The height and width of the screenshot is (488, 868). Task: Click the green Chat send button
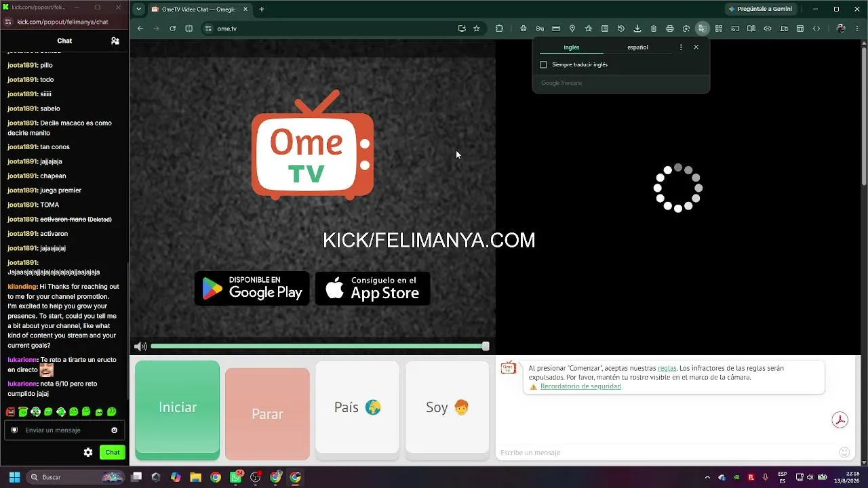pyautogui.click(x=113, y=452)
